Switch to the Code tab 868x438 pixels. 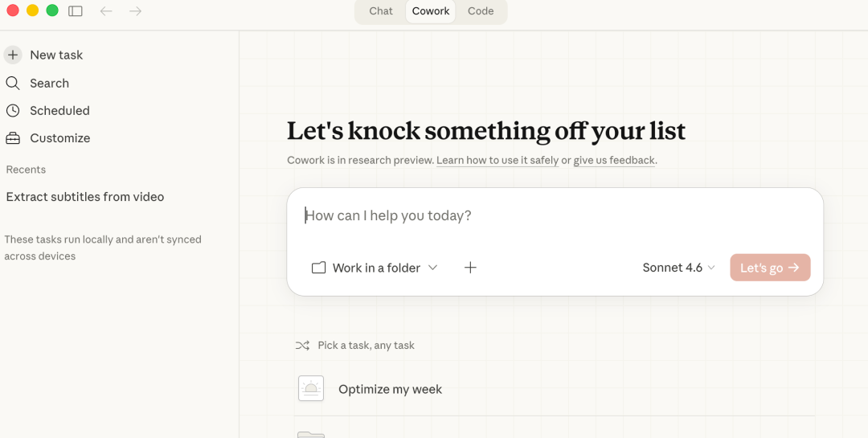[x=481, y=11]
